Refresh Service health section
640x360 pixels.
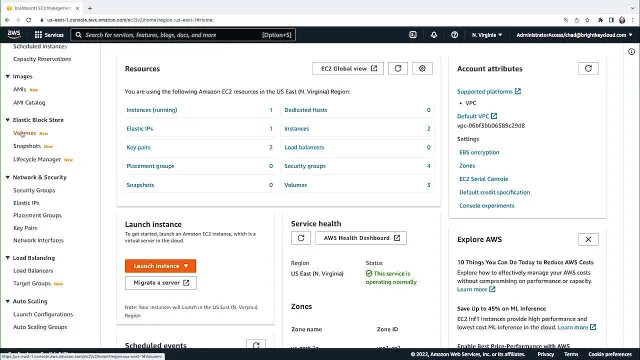point(301,238)
